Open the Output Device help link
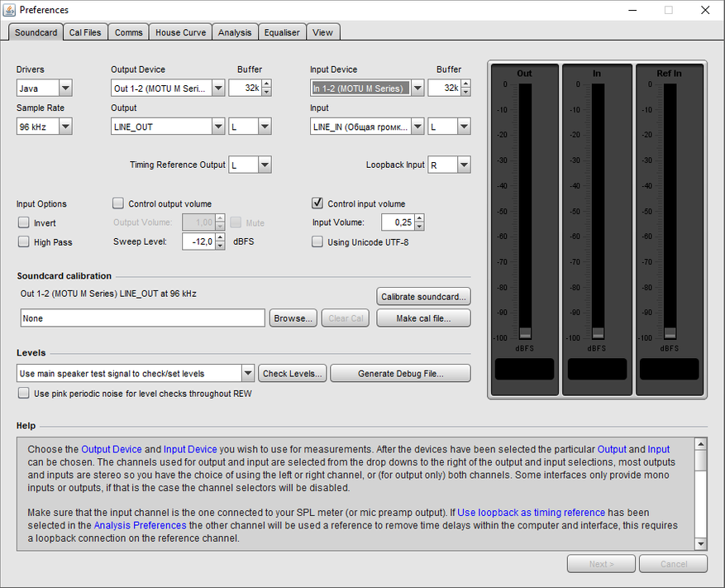The width and height of the screenshot is (725, 588). tap(112, 449)
